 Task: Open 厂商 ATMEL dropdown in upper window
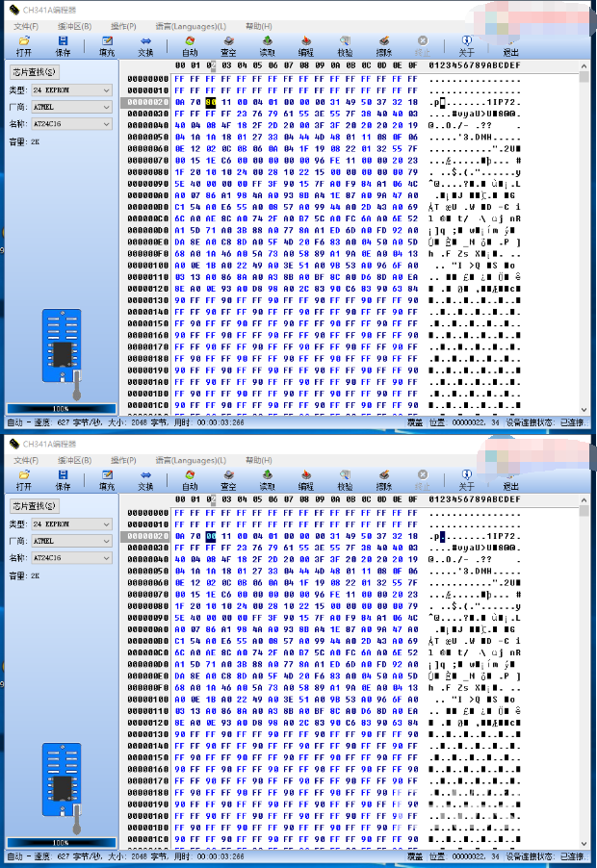point(71,107)
